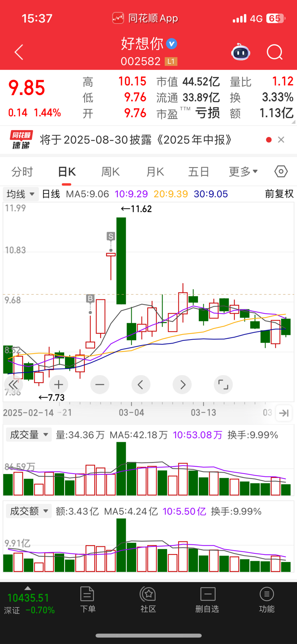Tap the 额:3.43亿 turnover reading
297x644 pixels.
77,511
